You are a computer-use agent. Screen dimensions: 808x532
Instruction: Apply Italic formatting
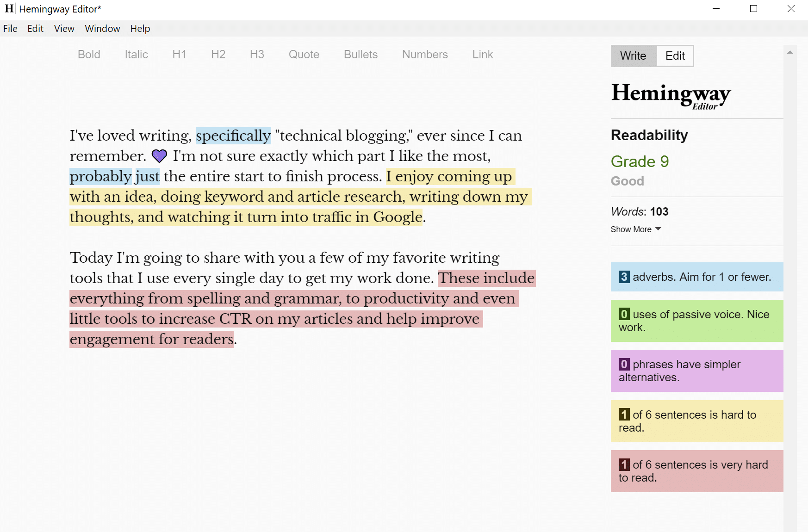137,55
